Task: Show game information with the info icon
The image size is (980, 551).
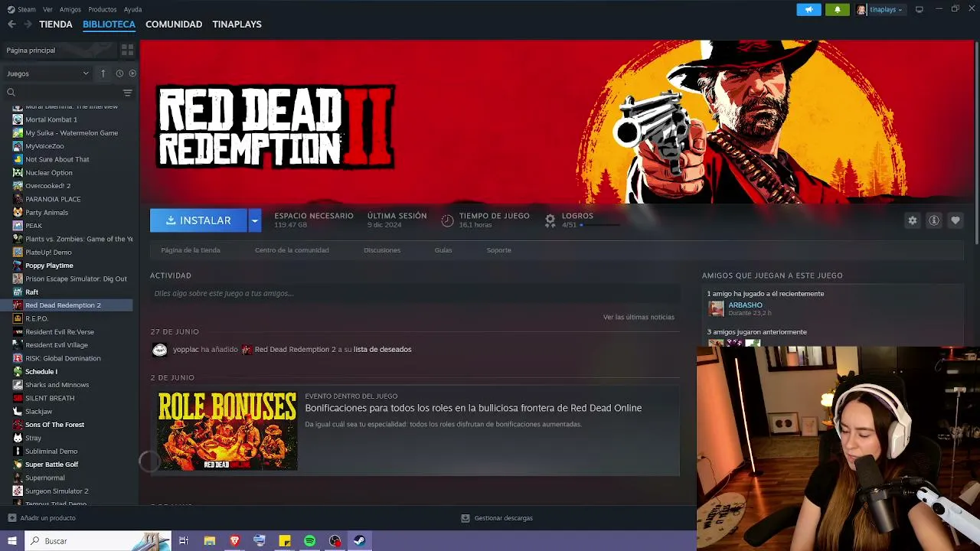Action: click(x=933, y=220)
